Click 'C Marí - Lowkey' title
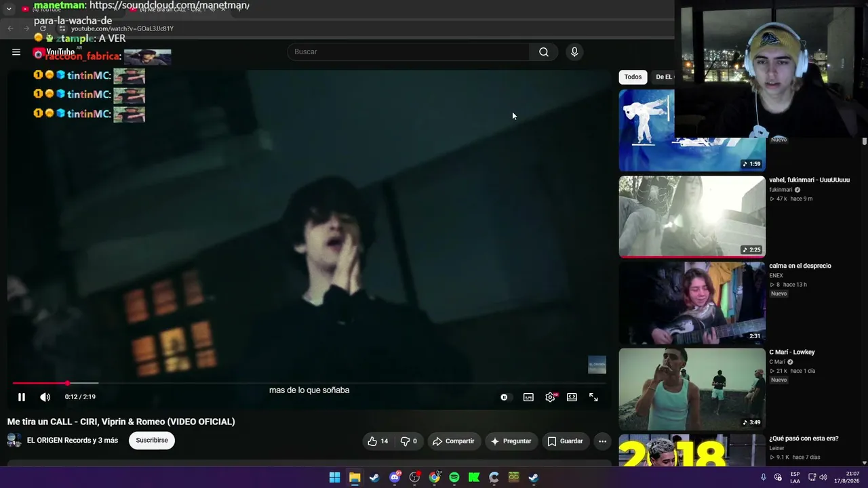 click(792, 352)
